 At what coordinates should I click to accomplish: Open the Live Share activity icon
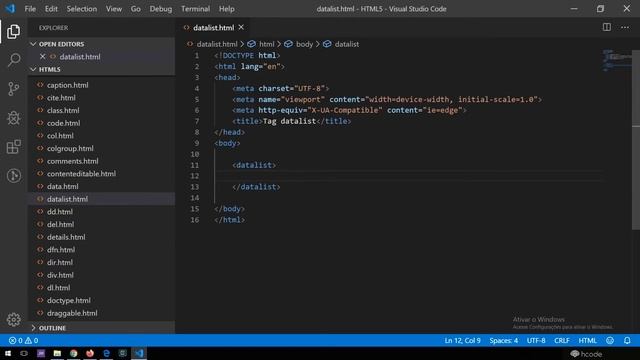point(13,176)
